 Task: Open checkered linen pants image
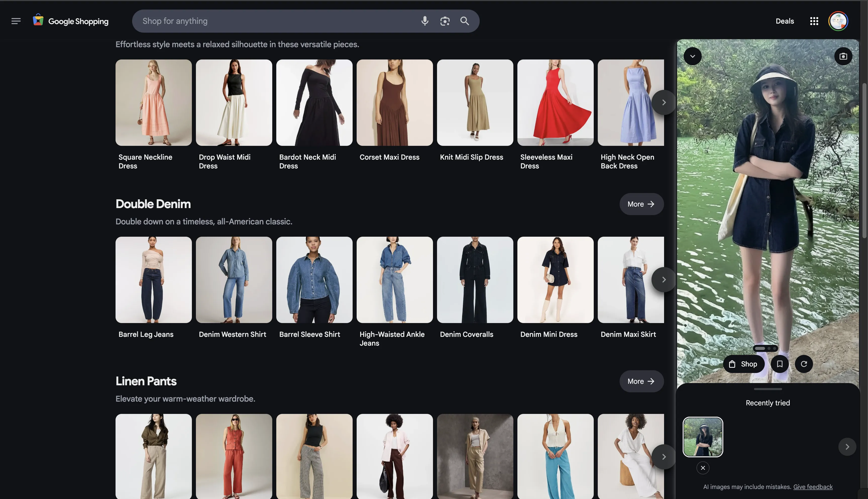tap(314, 457)
